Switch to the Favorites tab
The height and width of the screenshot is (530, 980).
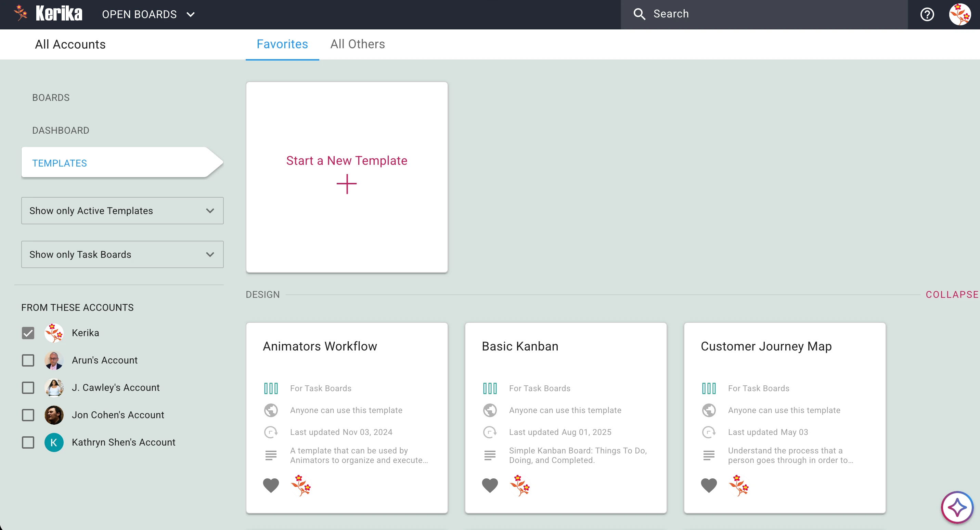(x=282, y=44)
